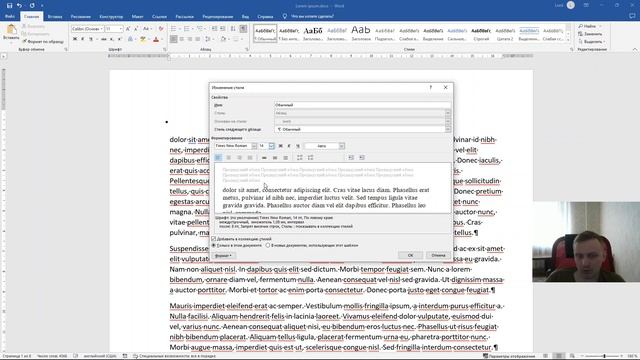Toggle bold in the ribbon font group
This screenshot has height=360, width=640.
click(x=75, y=39)
